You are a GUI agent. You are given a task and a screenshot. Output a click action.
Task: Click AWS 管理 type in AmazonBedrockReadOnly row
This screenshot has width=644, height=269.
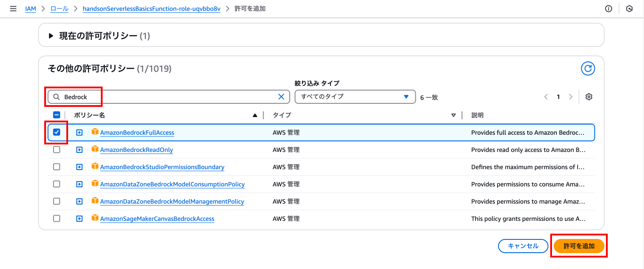286,150
